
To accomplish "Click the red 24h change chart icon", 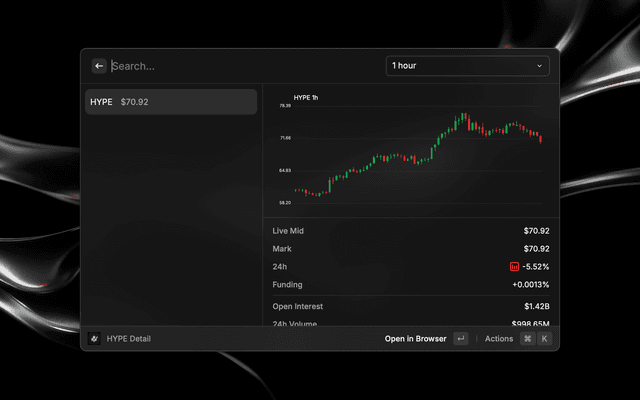I will (514, 267).
